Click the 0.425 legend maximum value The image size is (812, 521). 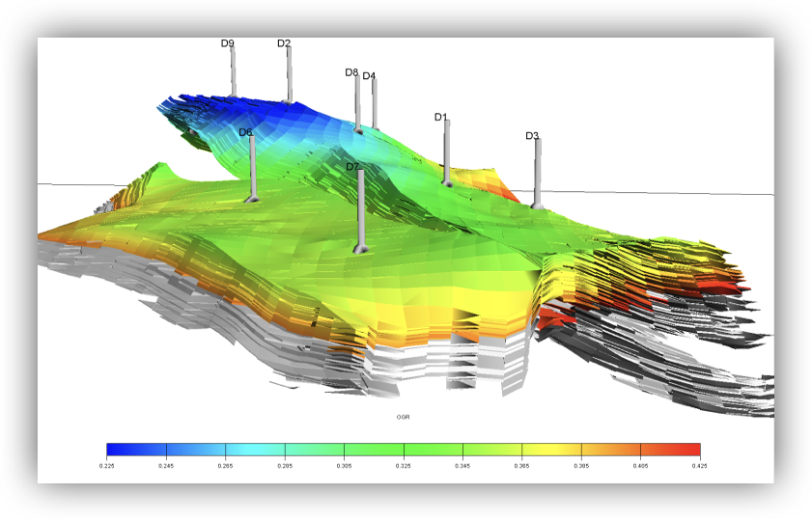699,465
